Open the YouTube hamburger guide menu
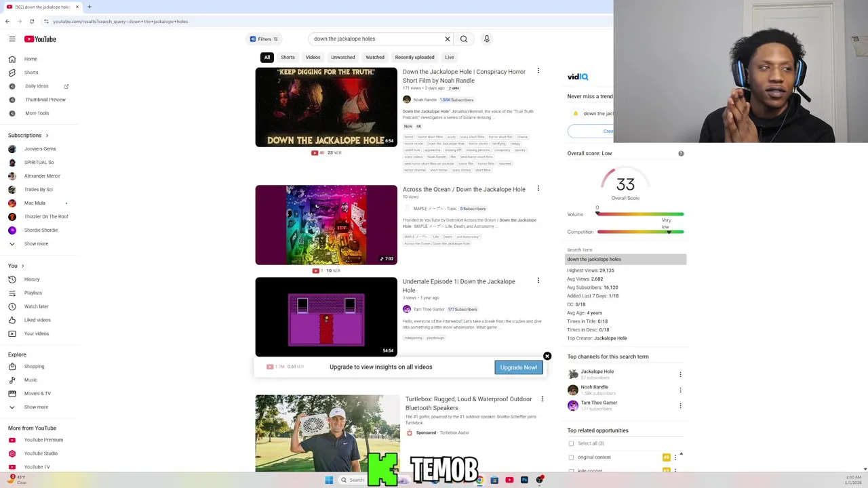 click(x=12, y=39)
